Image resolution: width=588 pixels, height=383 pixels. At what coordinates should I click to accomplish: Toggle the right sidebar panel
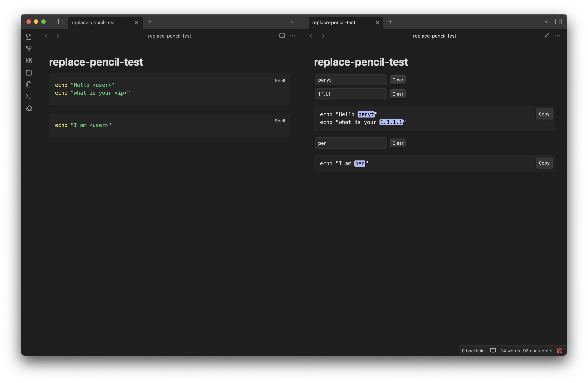(559, 22)
